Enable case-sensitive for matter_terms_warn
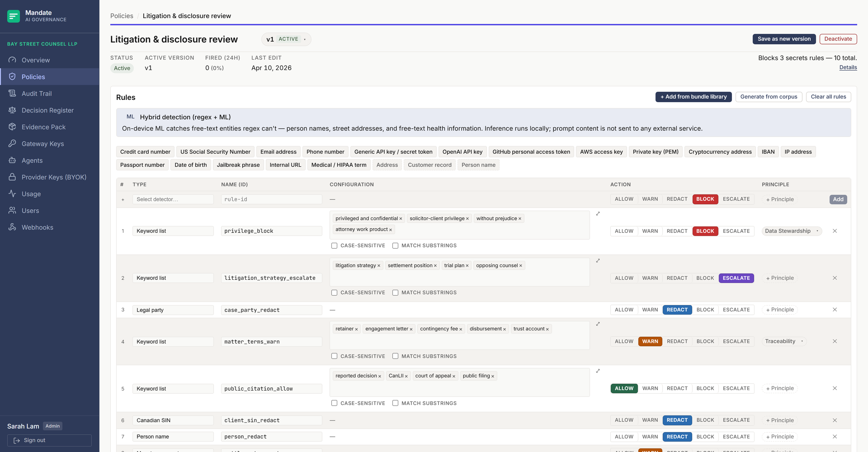868x452 pixels. coord(334,356)
